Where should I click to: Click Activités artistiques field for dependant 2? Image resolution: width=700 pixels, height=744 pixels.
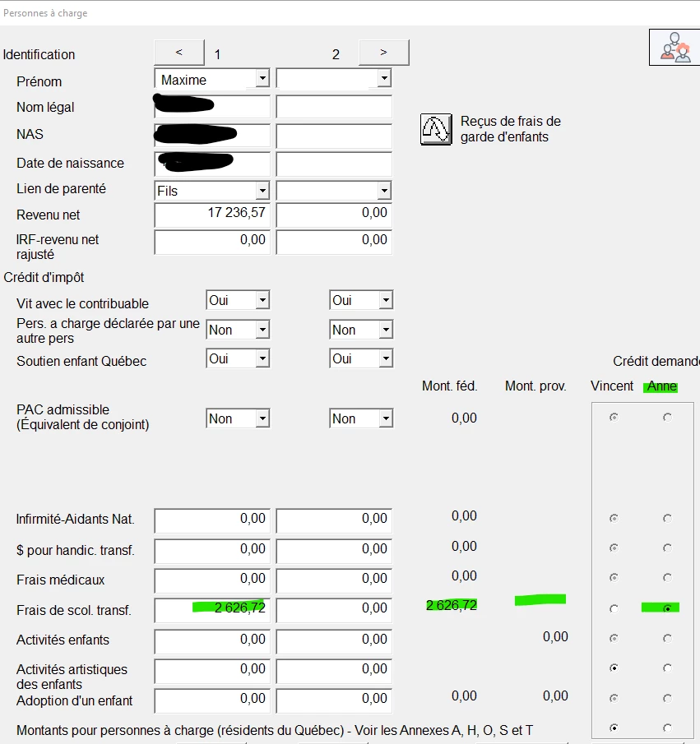334,671
